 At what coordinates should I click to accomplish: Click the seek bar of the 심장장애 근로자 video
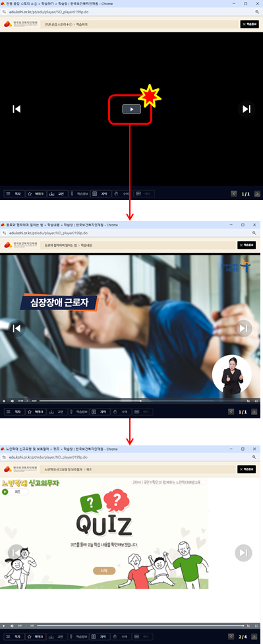[142, 401]
